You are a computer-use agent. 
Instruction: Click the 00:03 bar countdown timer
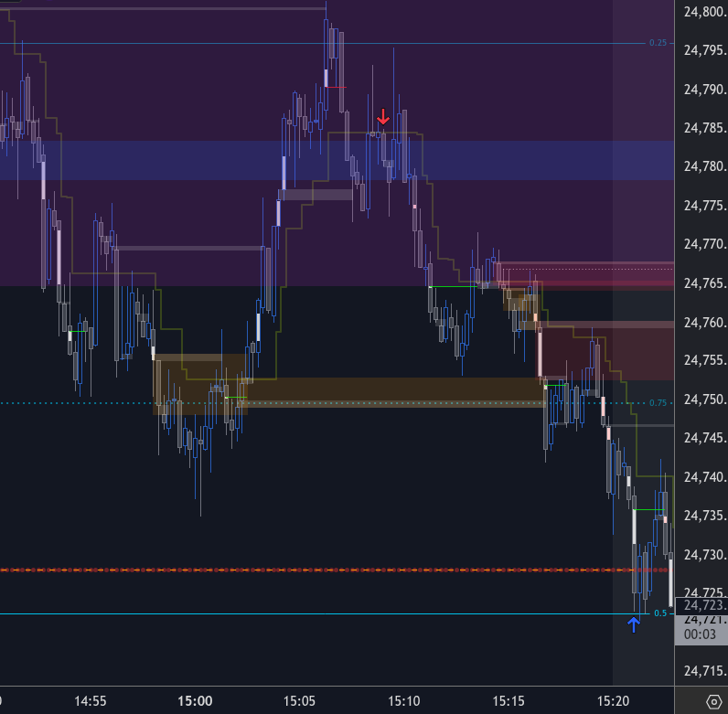click(701, 634)
